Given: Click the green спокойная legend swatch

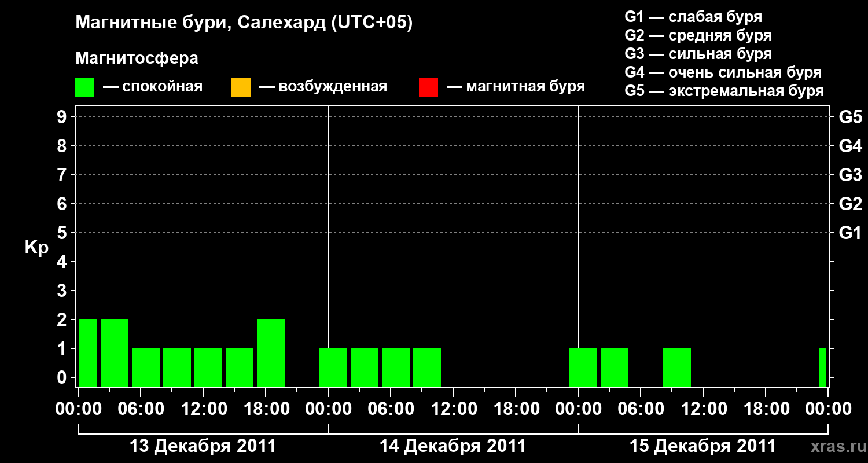Looking at the screenshot, I should point(84,87).
